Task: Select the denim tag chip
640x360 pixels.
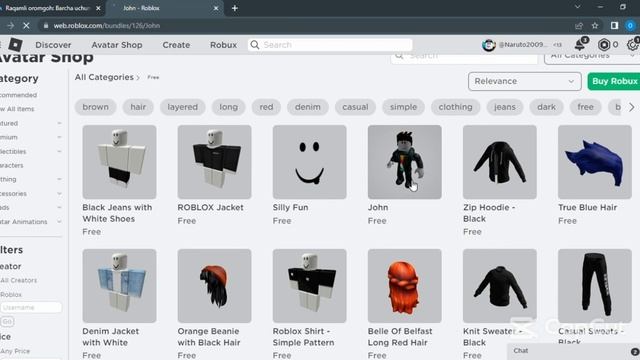Action: point(308,107)
